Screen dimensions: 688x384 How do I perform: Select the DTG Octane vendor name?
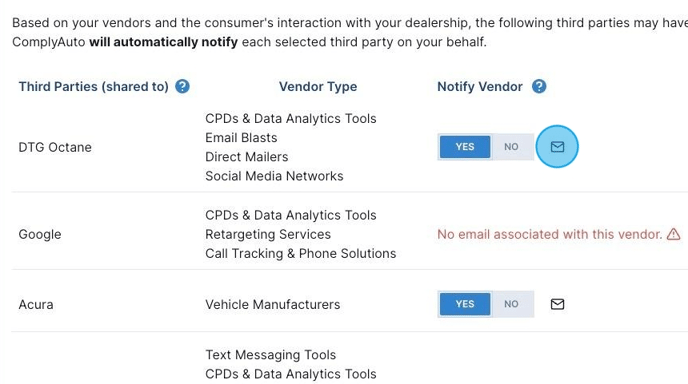[55, 147]
